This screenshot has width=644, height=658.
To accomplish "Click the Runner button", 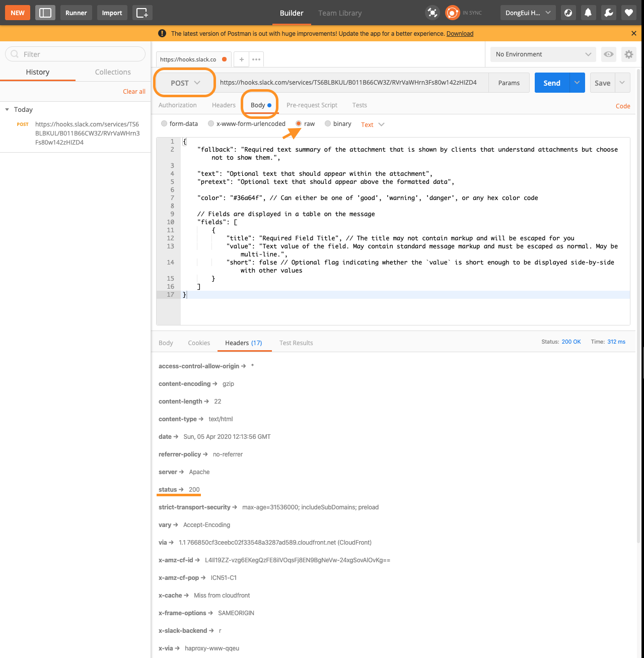I will tap(76, 13).
